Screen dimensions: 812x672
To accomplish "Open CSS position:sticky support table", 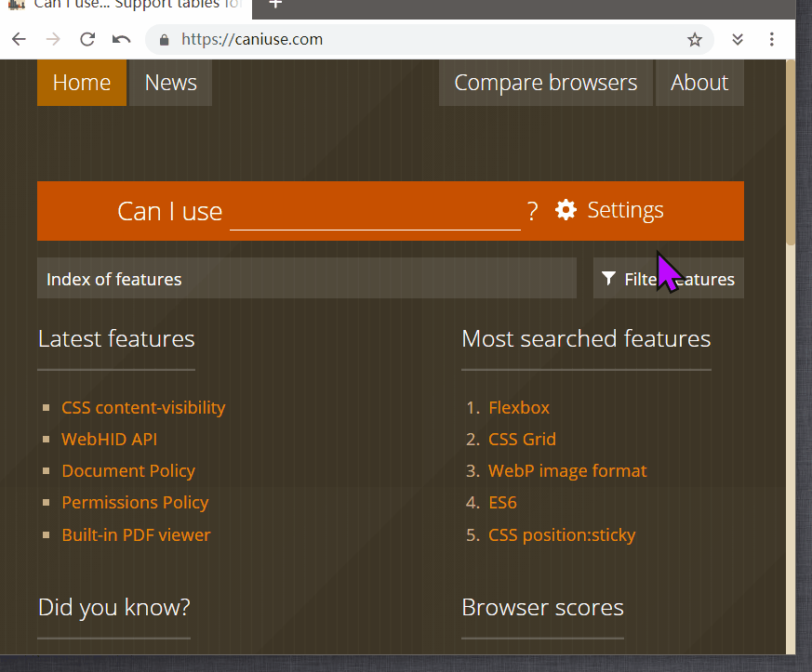I will click(x=562, y=535).
